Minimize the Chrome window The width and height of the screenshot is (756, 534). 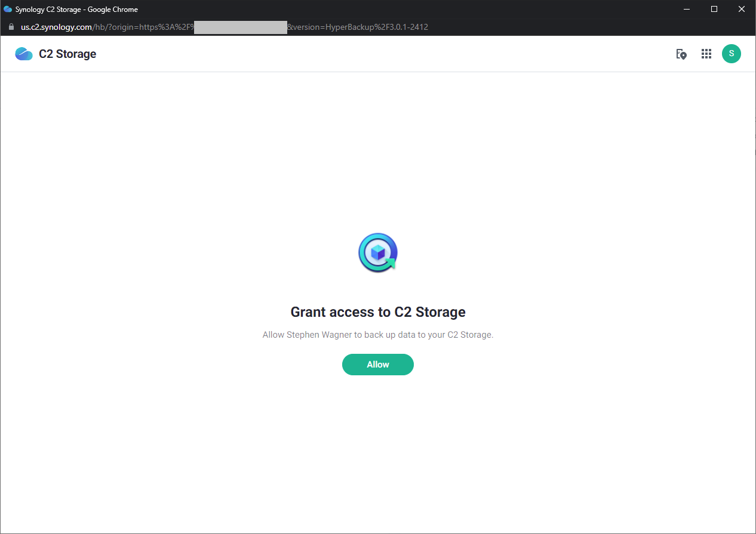[687, 9]
